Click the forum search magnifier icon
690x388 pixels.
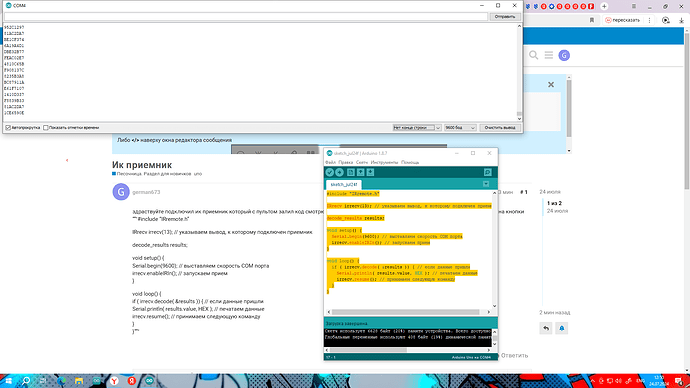[x=533, y=55]
